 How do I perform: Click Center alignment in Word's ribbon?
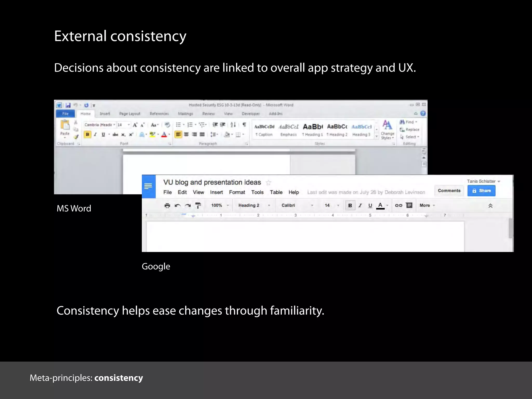tap(186, 134)
